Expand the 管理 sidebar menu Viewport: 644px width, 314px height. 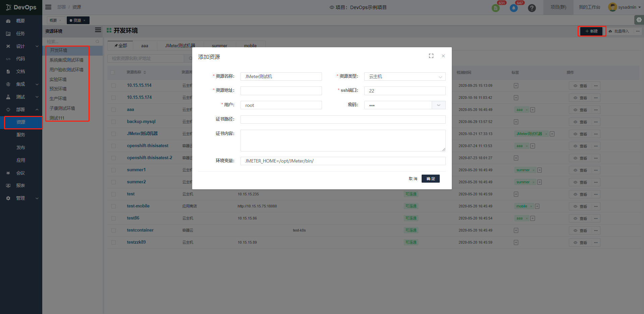point(21,198)
